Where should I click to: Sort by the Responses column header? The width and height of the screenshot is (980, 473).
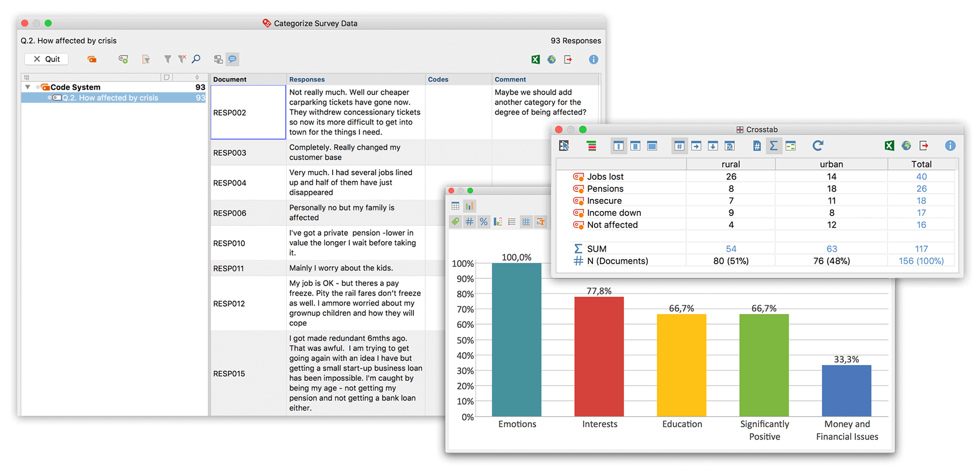pos(307,79)
